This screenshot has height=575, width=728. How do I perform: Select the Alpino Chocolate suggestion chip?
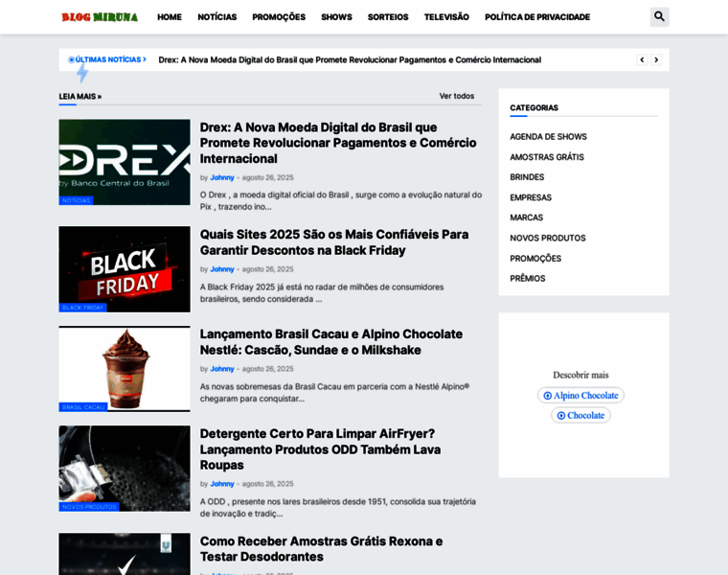(580, 395)
